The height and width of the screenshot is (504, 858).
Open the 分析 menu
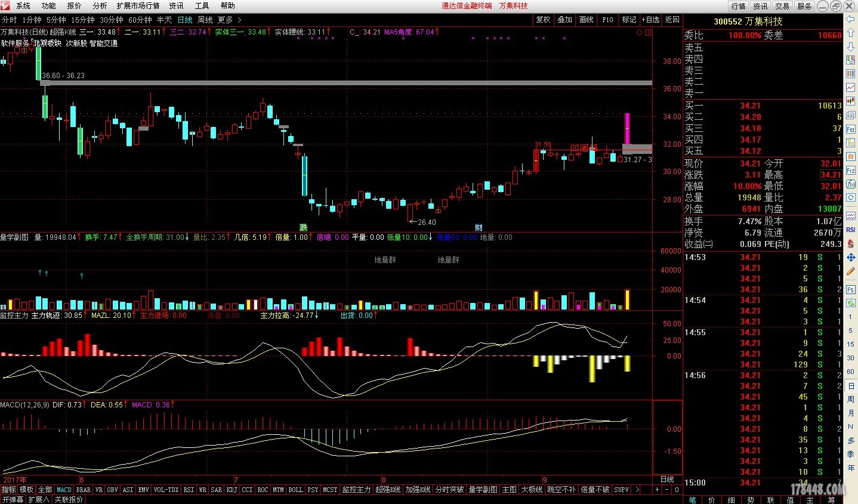[100, 5]
